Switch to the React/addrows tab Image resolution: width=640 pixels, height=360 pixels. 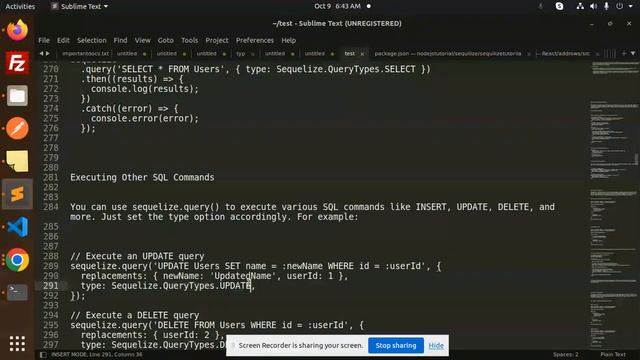point(566,54)
